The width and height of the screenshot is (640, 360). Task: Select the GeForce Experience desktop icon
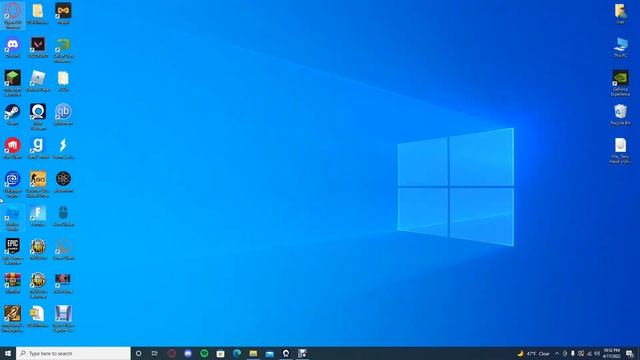coord(620,83)
